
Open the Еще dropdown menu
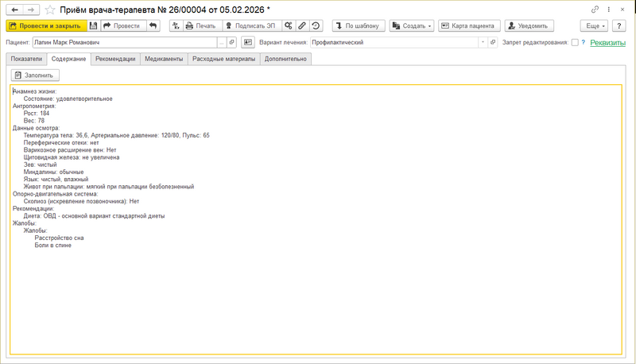click(x=594, y=25)
